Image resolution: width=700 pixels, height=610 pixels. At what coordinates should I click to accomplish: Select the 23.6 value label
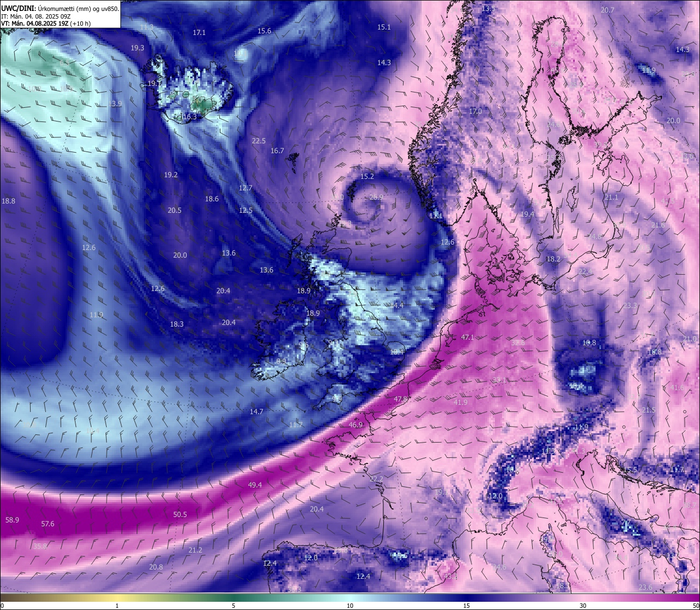coord(645,587)
